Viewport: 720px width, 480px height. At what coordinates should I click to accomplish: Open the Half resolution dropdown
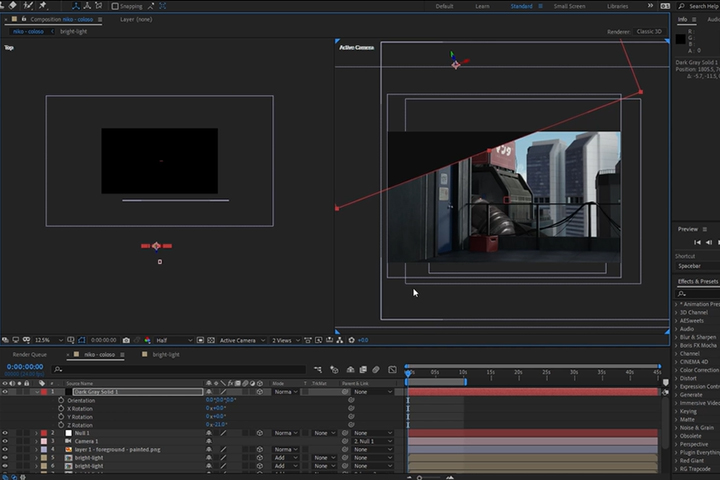(174, 340)
